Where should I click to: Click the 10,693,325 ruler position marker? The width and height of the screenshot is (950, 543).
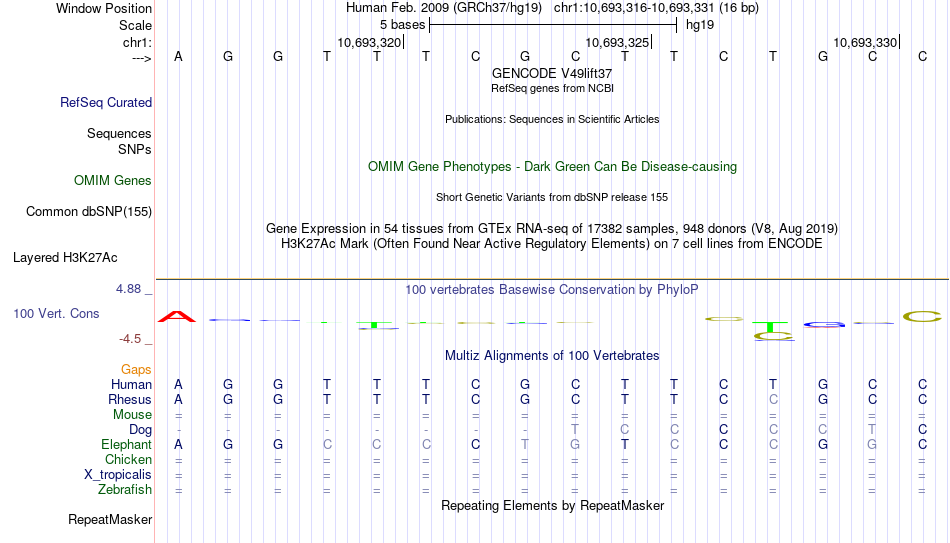point(618,42)
